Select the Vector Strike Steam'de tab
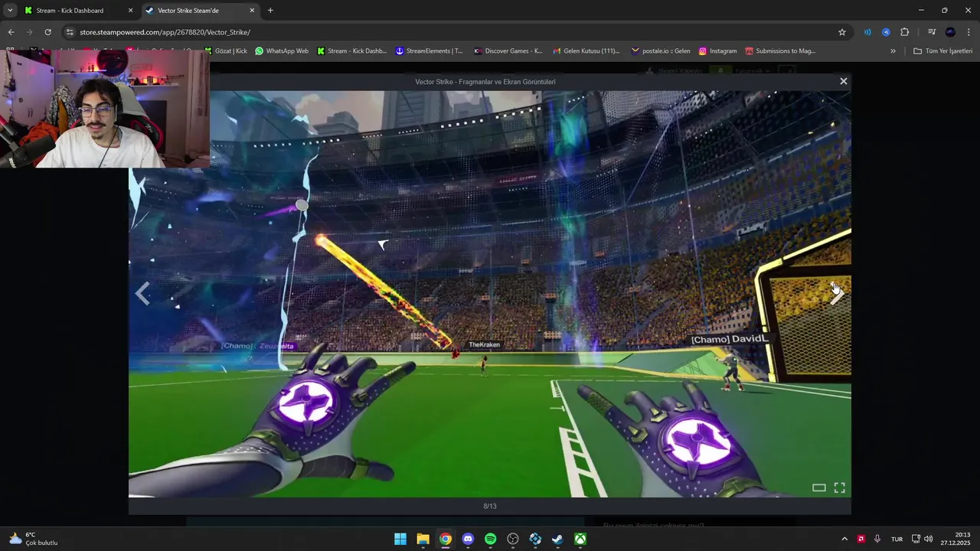This screenshot has height=551, width=980. [x=200, y=11]
